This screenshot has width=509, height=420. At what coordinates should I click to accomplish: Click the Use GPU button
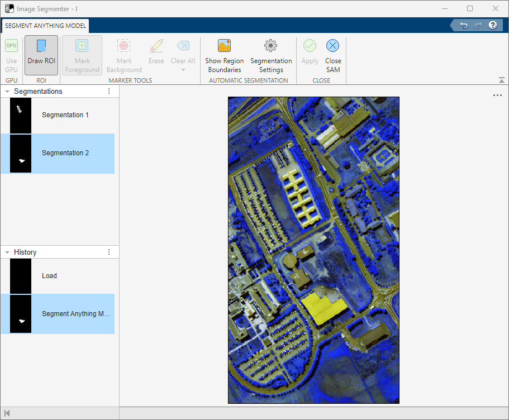coord(11,55)
